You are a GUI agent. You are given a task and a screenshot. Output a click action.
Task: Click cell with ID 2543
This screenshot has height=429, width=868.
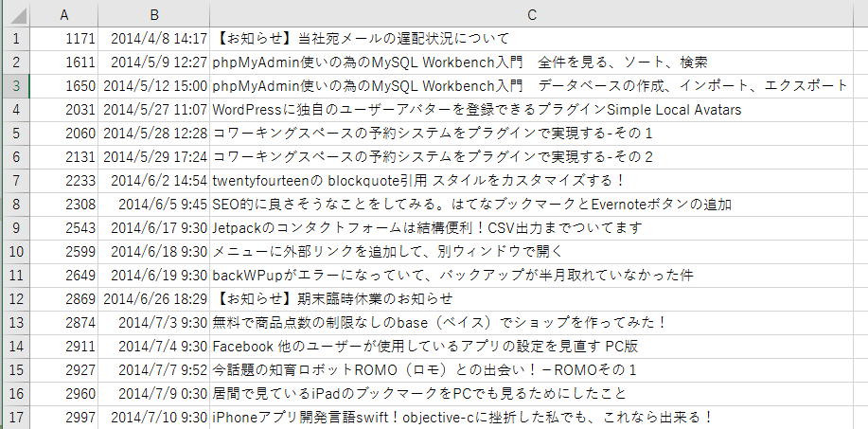tap(64, 228)
